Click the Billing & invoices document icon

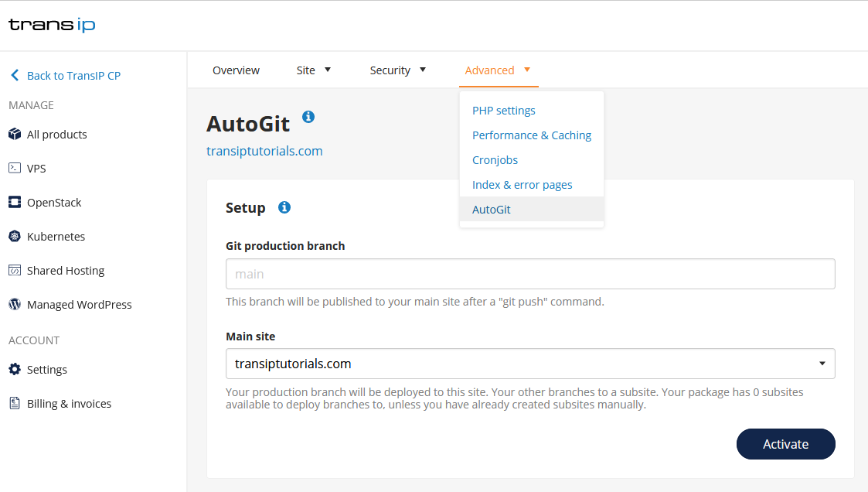click(x=15, y=403)
